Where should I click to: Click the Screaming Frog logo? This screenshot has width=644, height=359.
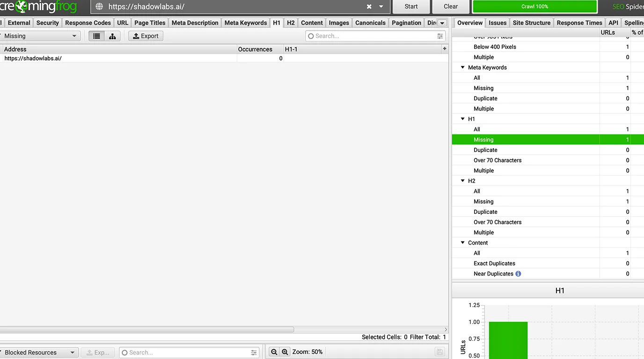click(x=38, y=7)
